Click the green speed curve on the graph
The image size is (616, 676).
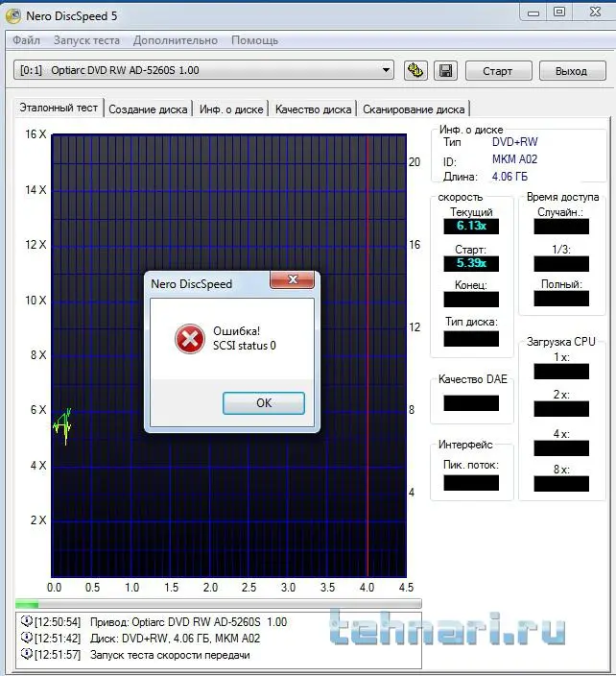click(x=63, y=424)
